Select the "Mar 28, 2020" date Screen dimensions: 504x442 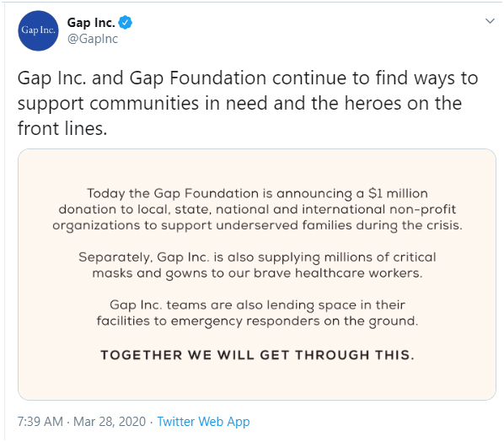tap(110, 422)
